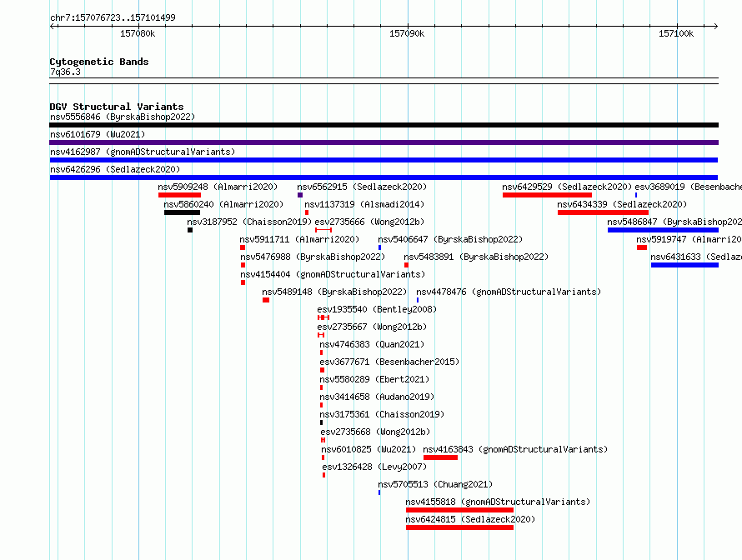Open nsv5476988 (ByrskaBishop2022) label
The width and height of the screenshot is (742, 560).
[x=313, y=257]
